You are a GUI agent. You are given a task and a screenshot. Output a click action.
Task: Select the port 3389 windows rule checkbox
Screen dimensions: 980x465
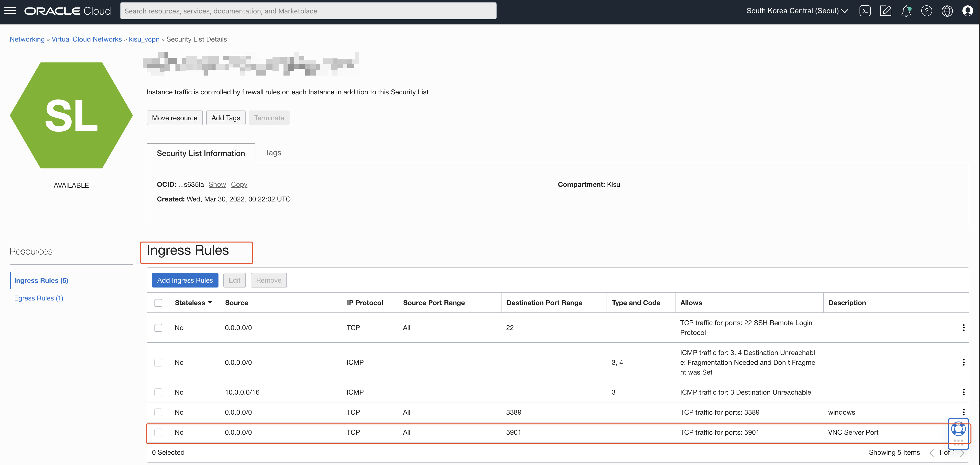click(x=158, y=412)
